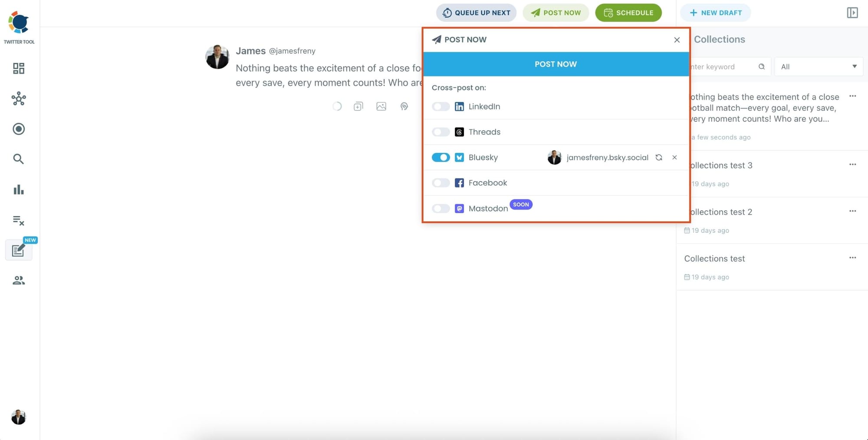Click the Post Now button in top bar
The width and height of the screenshot is (868, 440).
click(x=556, y=13)
